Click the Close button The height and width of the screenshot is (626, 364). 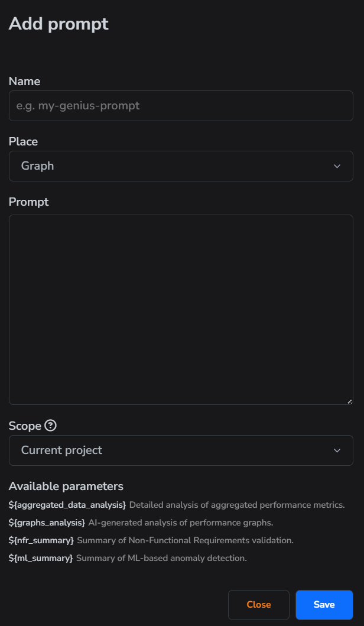pos(258,605)
